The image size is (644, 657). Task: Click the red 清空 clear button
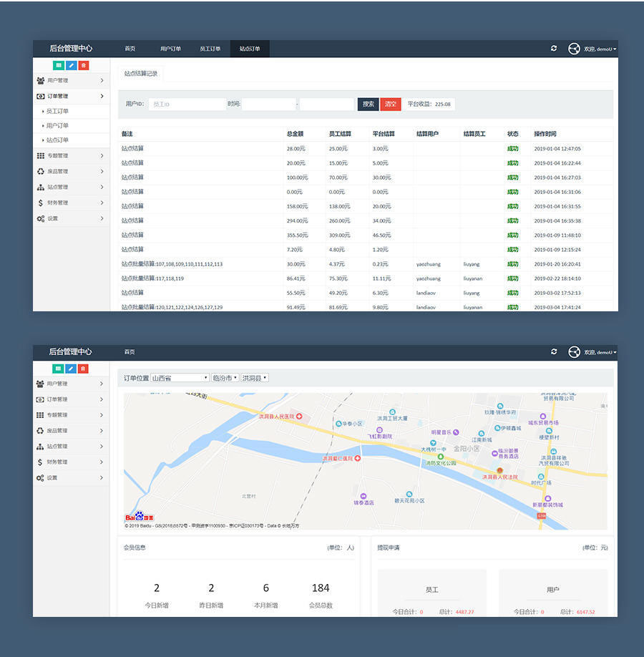391,104
